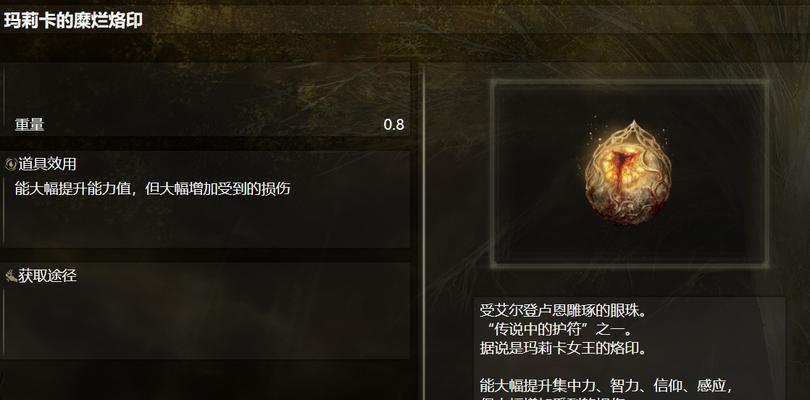Expand the 获取途径 section header

point(47,276)
